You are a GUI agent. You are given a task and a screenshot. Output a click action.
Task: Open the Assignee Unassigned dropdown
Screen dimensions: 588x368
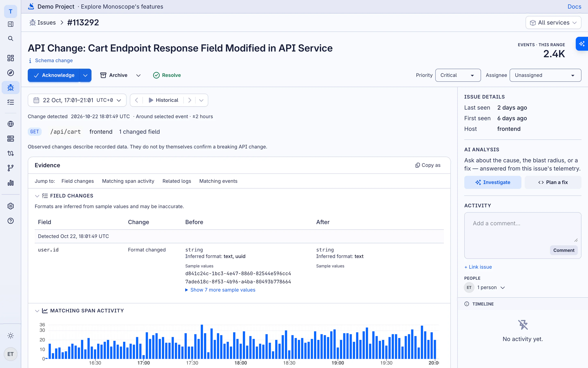[545, 75]
